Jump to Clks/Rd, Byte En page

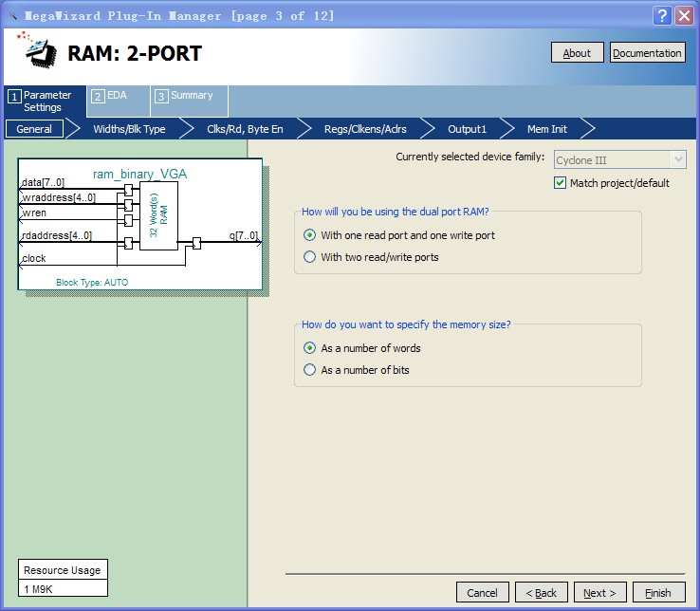point(245,129)
